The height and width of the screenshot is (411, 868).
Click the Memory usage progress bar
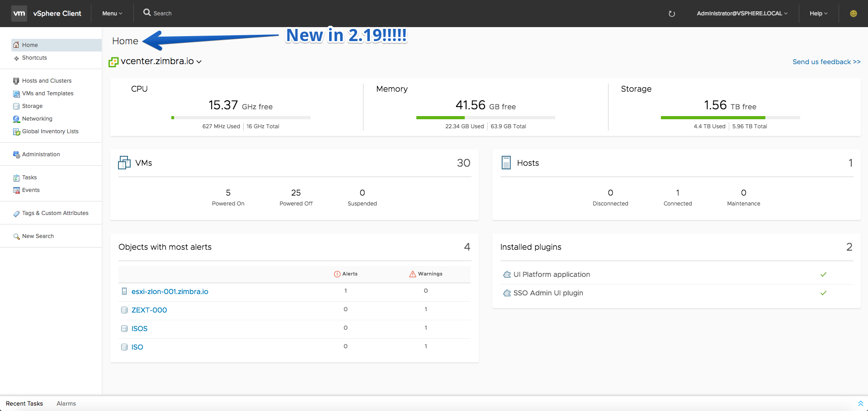click(486, 118)
